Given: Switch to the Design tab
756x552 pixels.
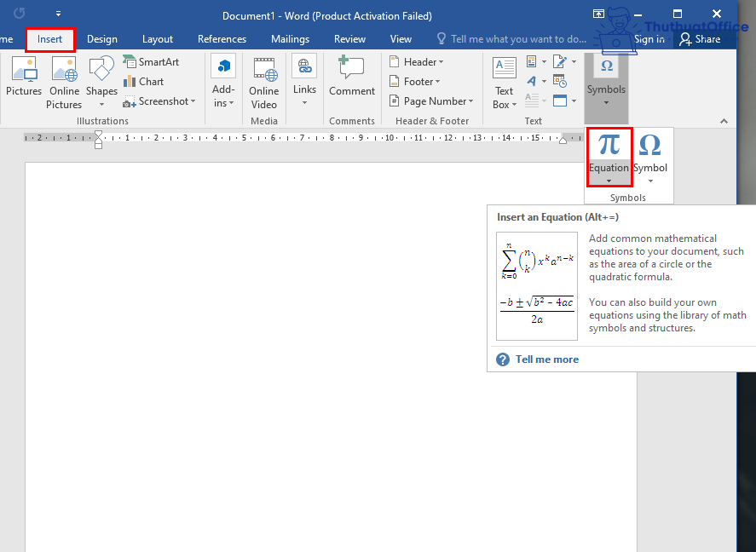Looking at the screenshot, I should click(102, 39).
